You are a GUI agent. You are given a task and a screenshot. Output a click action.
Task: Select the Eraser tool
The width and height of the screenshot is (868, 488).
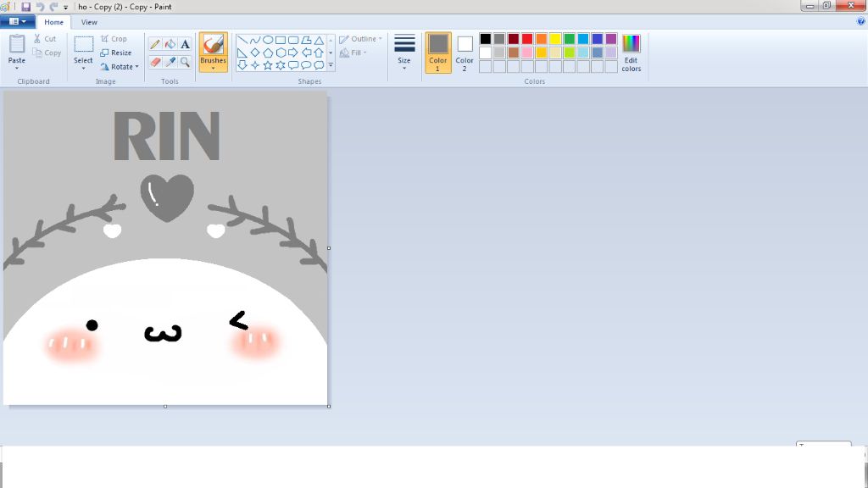click(x=155, y=62)
